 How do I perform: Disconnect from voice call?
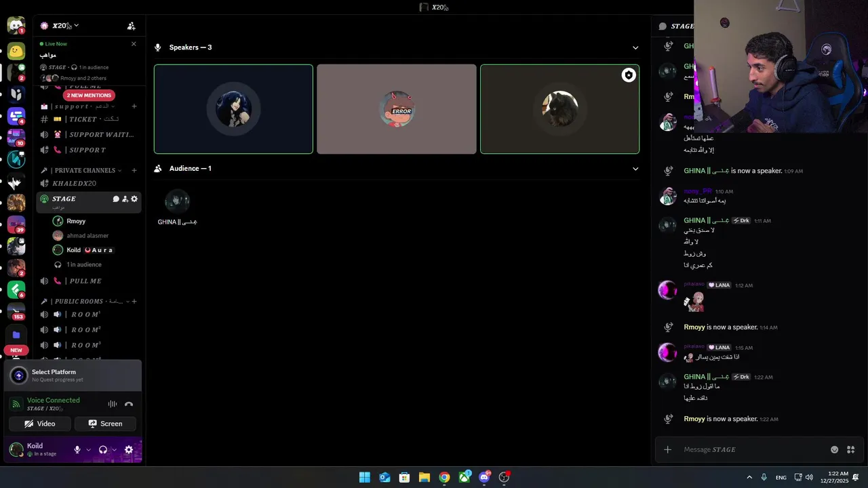pos(129,404)
